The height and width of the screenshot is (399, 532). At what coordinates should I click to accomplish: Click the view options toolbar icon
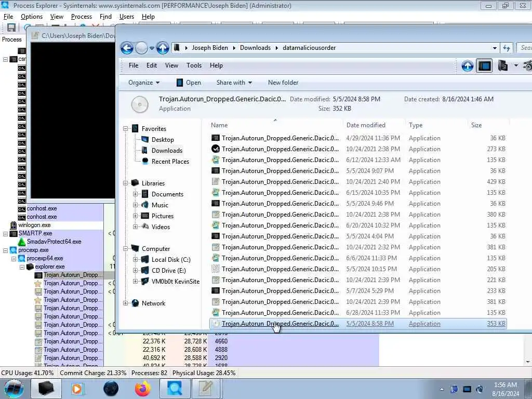point(502,65)
